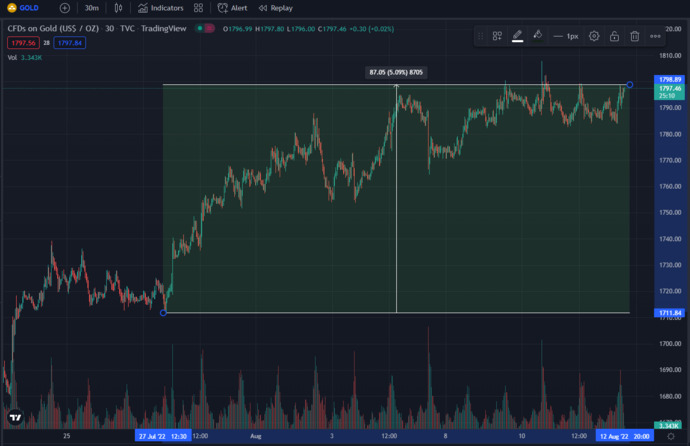The image size is (690, 446).
Task: Click the chart title CFDs on Gold legend
Action: point(97,29)
